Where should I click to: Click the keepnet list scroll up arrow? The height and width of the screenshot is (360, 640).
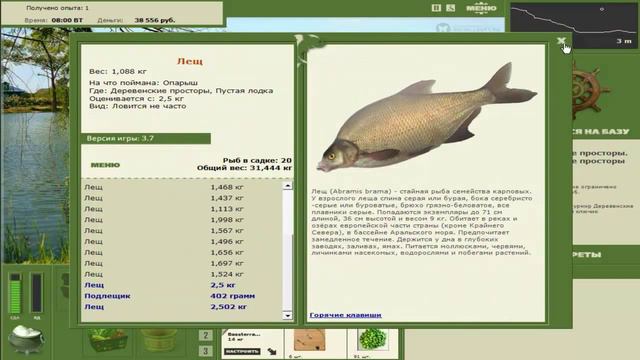pyautogui.click(x=288, y=186)
